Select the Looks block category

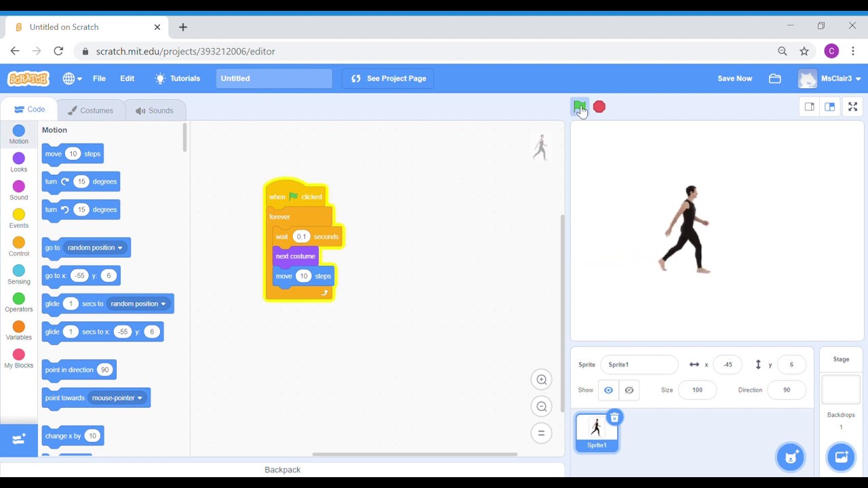pos(19,163)
